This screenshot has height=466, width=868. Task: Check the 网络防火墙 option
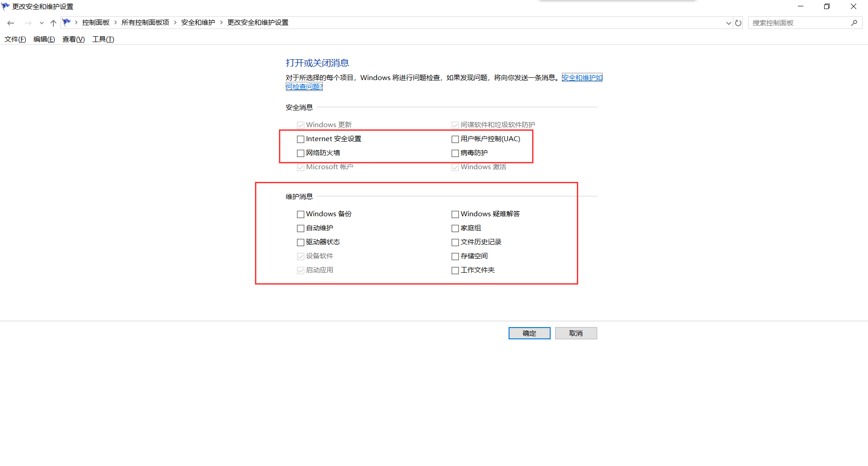pyautogui.click(x=301, y=153)
